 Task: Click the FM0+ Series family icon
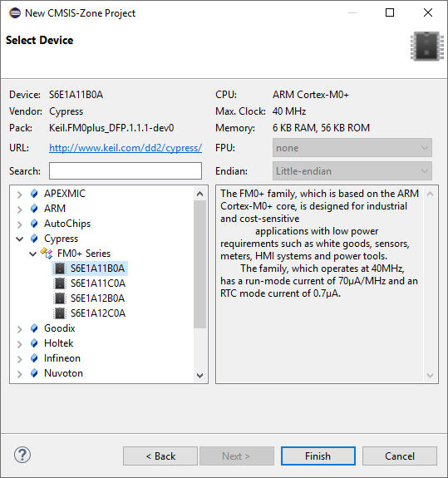[x=47, y=254]
